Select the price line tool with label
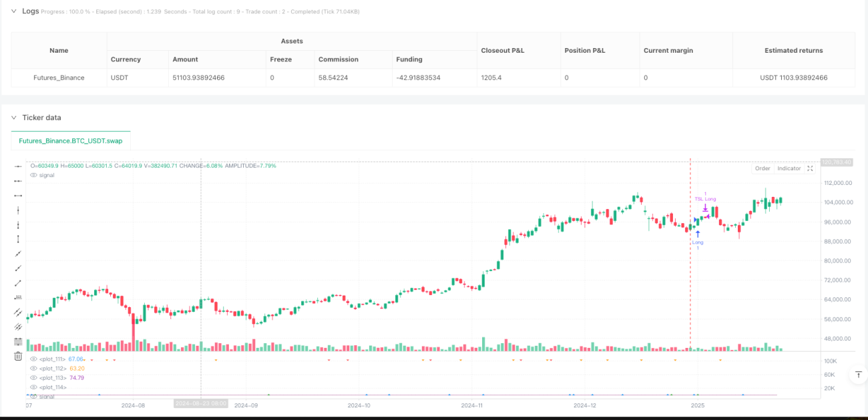The height and width of the screenshot is (420, 868). coord(18,297)
